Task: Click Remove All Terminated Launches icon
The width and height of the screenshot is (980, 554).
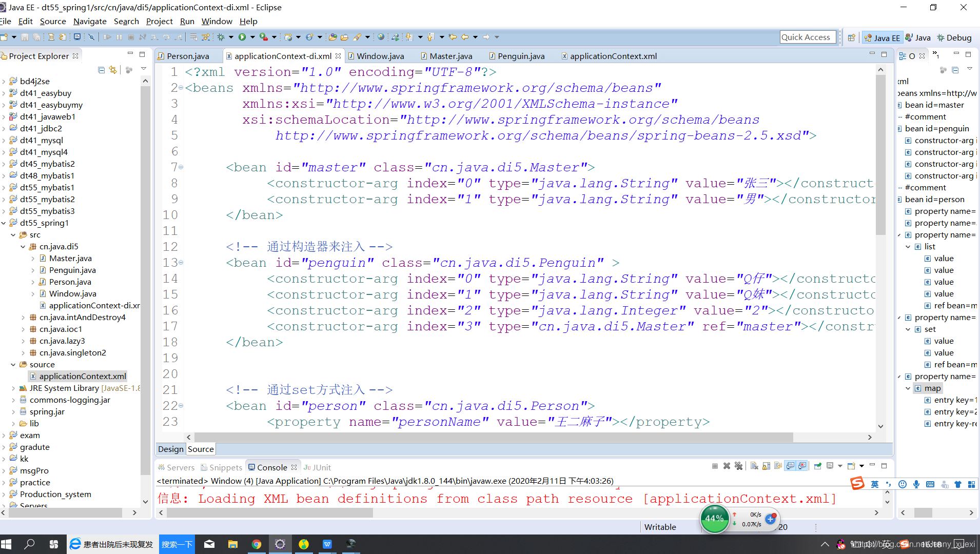Action: coord(738,466)
